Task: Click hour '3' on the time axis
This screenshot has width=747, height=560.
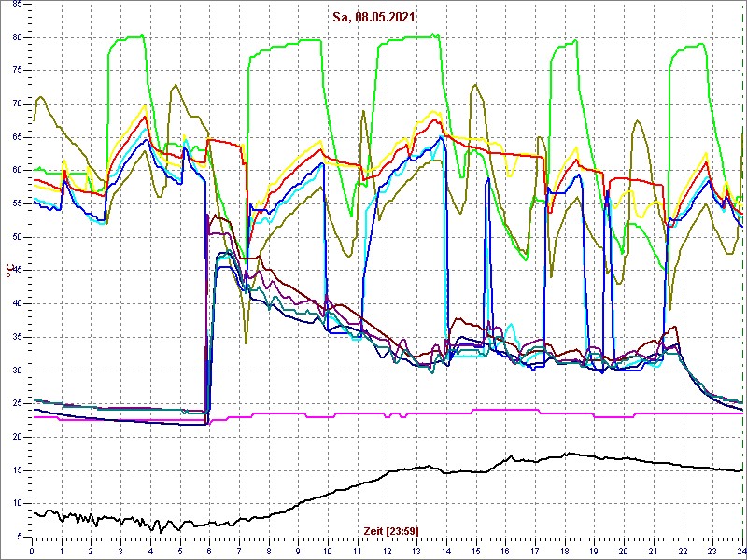Action: point(120,551)
